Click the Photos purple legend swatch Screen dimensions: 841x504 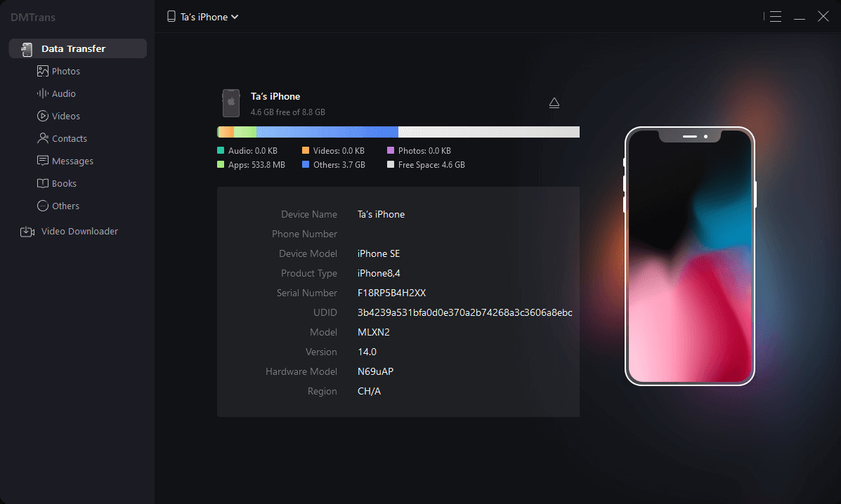coord(391,150)
